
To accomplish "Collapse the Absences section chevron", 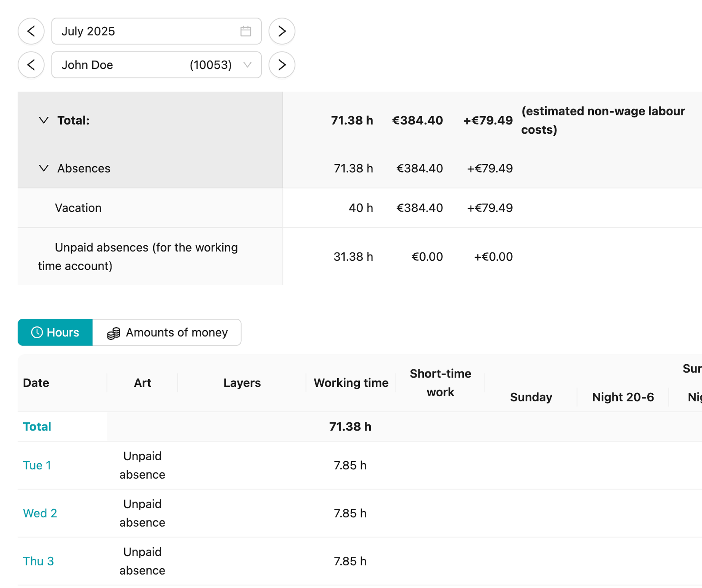I will 44,168.
